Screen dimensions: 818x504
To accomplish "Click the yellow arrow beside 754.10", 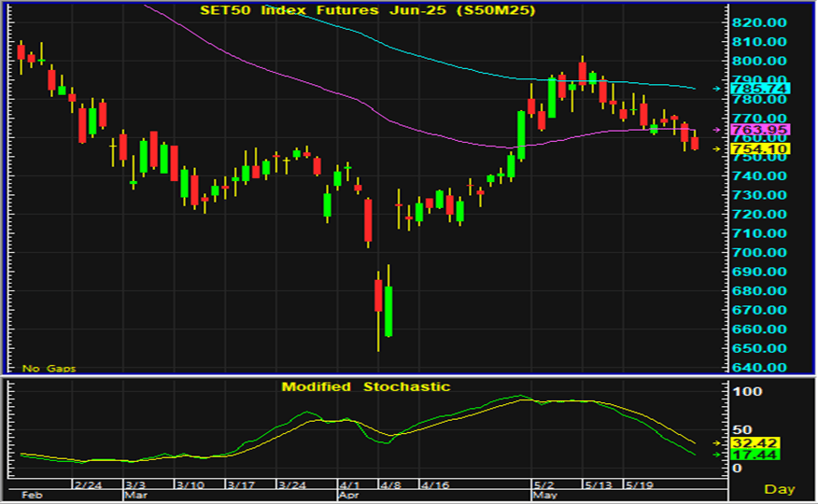I will (x=717, y=149).
